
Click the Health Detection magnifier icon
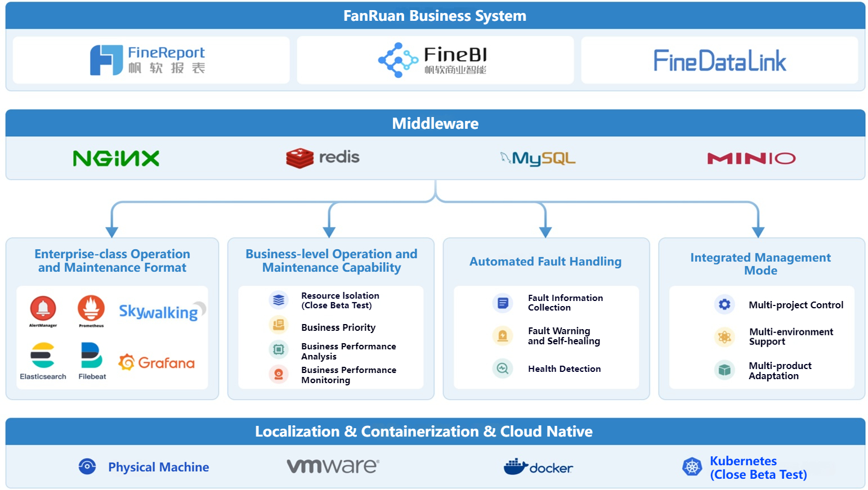coord(503,368)
